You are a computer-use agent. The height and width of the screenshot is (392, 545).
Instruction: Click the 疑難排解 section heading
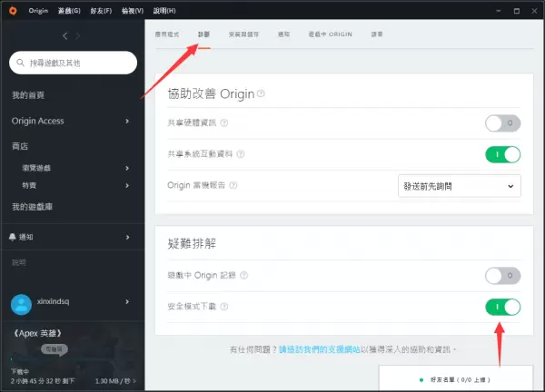click(192, 243)
